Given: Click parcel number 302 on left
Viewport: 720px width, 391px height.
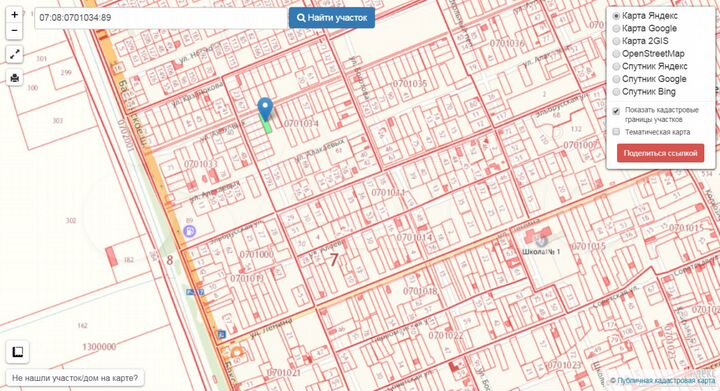Looking at the screenshot, I should pos(71,221).
